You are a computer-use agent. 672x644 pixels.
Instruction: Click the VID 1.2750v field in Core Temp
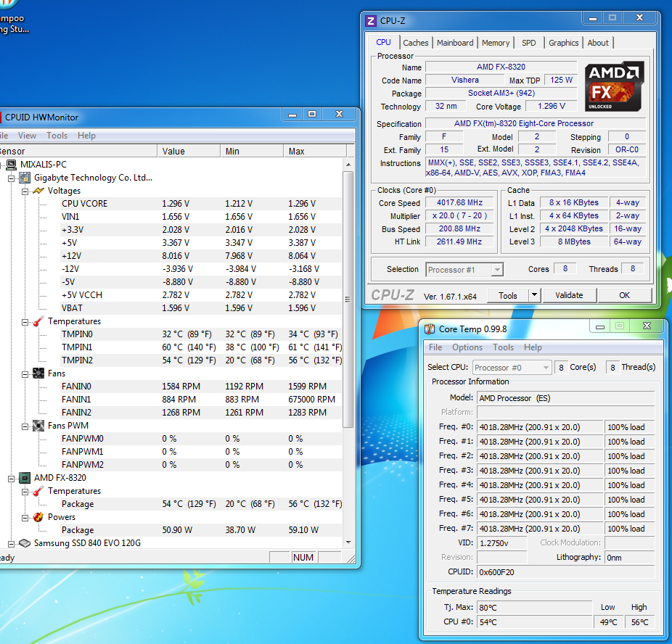(502, 543)
